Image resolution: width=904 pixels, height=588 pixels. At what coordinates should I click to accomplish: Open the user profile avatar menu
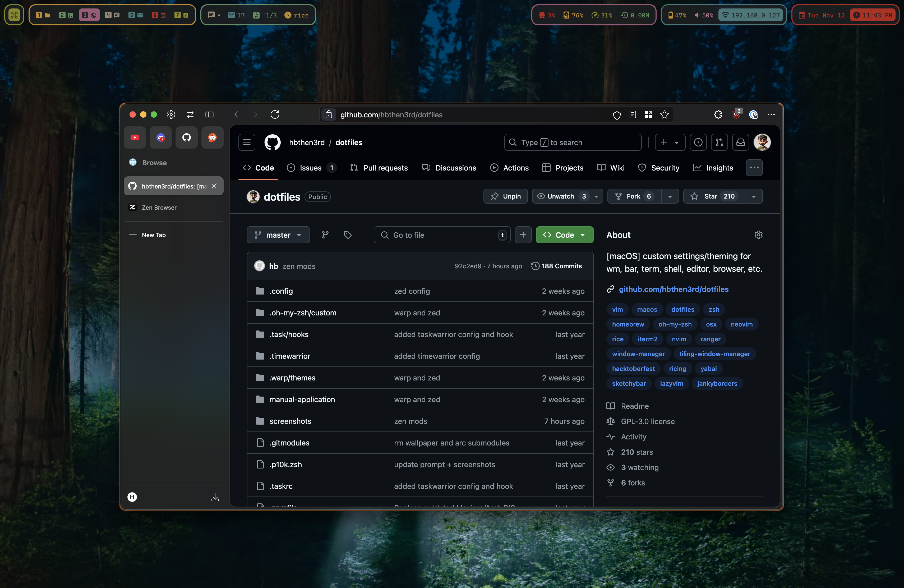[762, 143]
